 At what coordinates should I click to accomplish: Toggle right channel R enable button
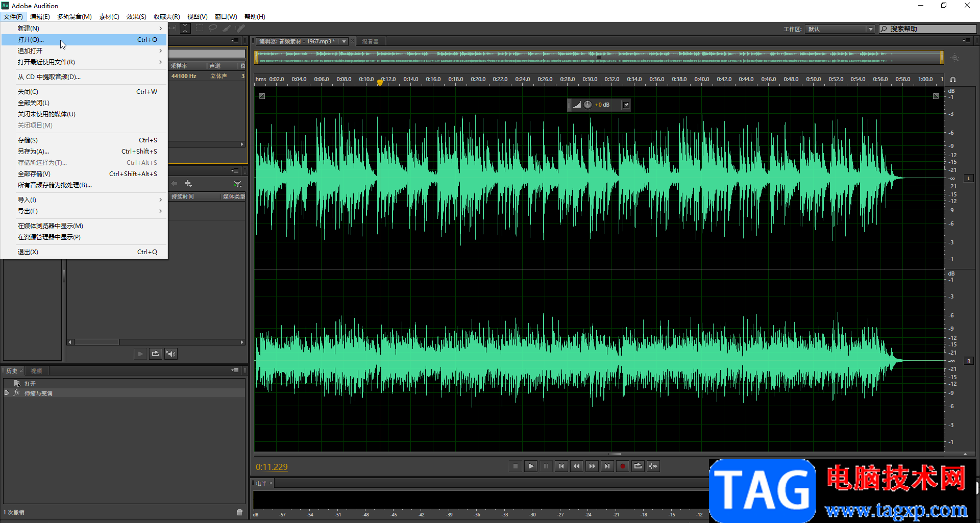coord(969,361)
